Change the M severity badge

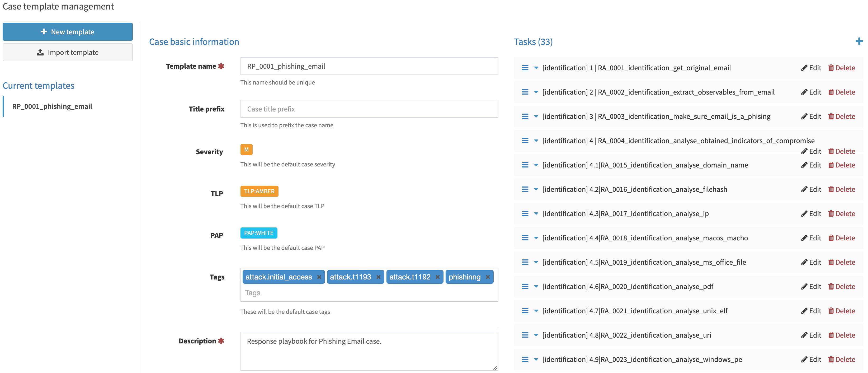tap(246, 150)
